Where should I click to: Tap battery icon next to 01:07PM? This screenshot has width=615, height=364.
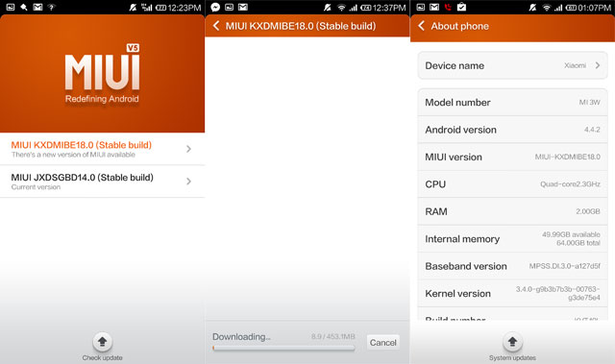point(571,8)
